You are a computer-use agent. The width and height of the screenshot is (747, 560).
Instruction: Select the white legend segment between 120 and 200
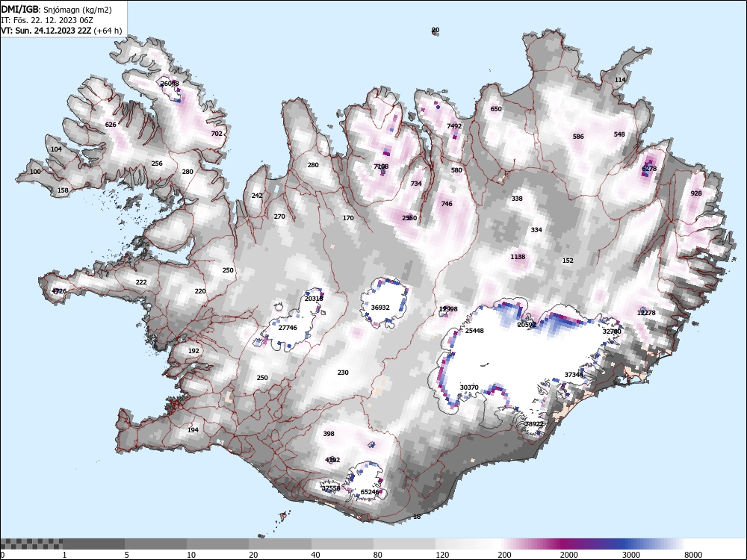click(x=467, y=544)
